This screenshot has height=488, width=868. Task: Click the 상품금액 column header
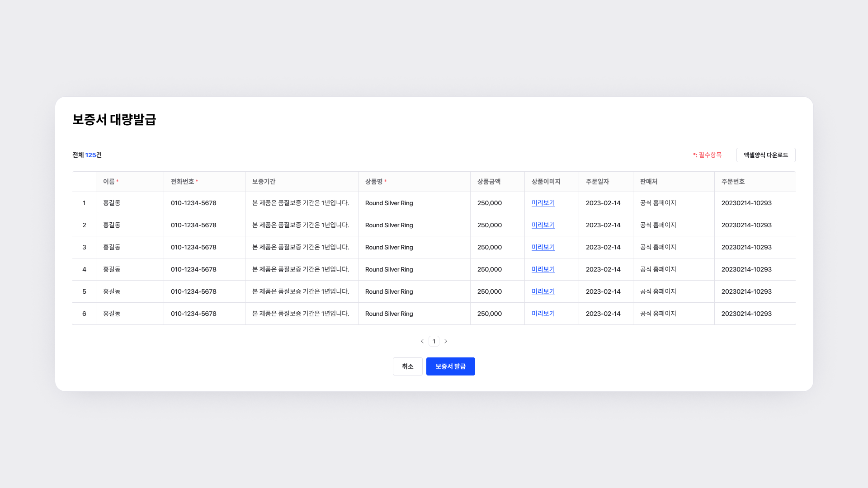[x=489, y=182]
